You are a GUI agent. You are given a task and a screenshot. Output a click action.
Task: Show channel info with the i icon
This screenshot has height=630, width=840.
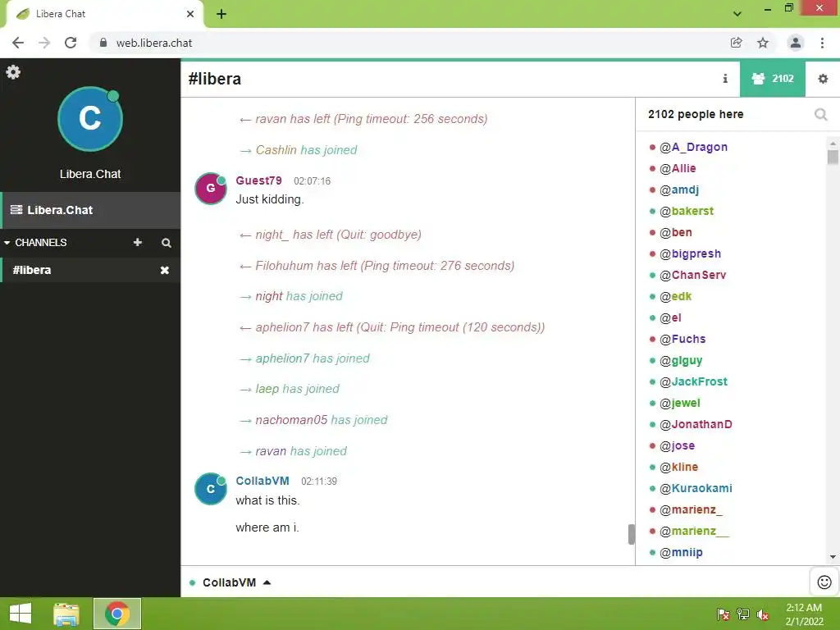click(x=725, y=79)
